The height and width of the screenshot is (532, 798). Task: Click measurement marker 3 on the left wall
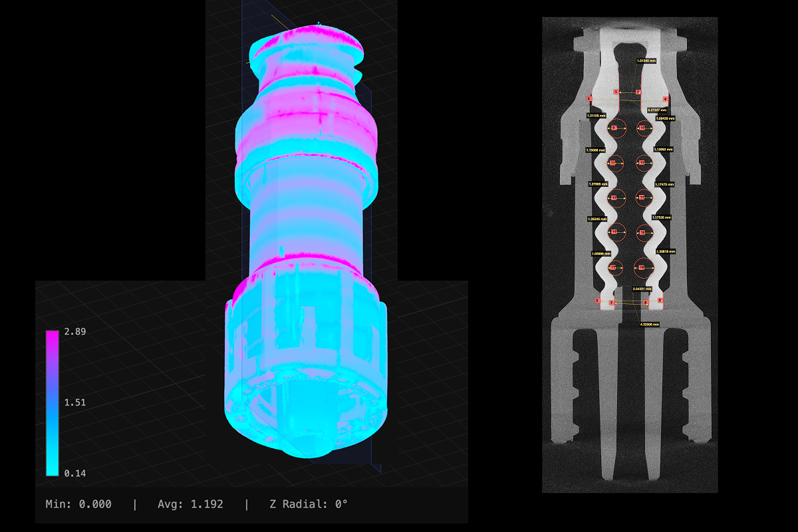pos(589,98)
